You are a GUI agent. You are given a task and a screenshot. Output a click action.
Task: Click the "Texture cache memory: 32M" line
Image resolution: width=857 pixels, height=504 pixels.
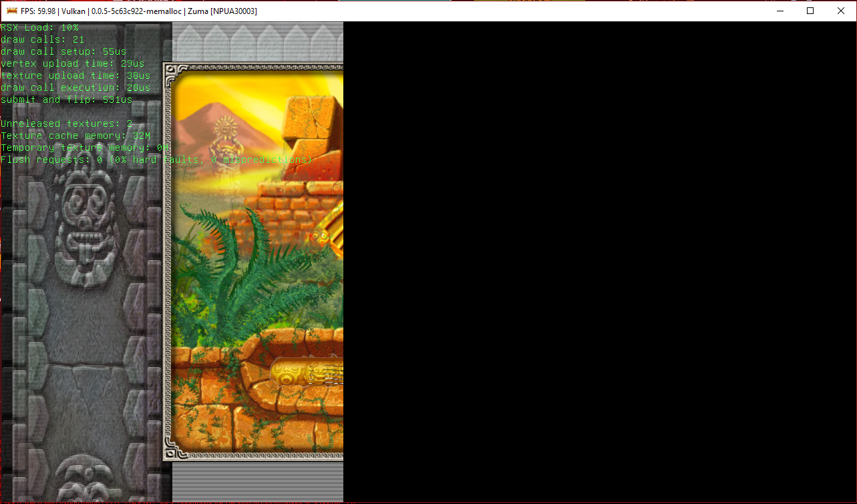[75, 136]
